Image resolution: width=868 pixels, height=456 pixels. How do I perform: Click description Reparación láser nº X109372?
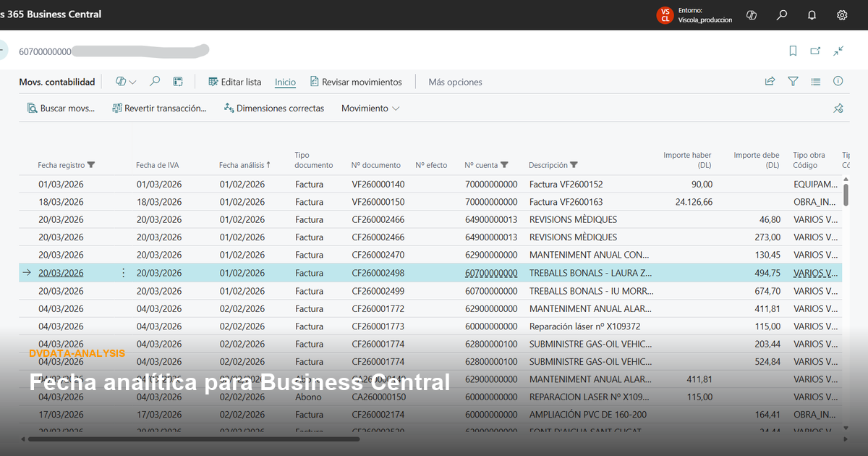(584, 326)
